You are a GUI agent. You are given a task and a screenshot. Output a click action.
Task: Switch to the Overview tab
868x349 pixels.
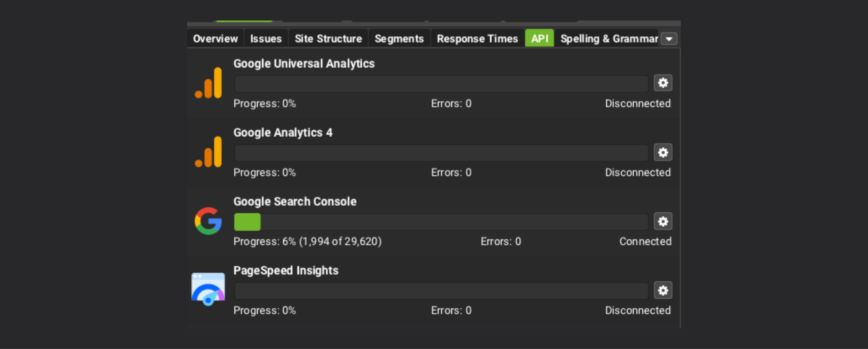[215, 39]
